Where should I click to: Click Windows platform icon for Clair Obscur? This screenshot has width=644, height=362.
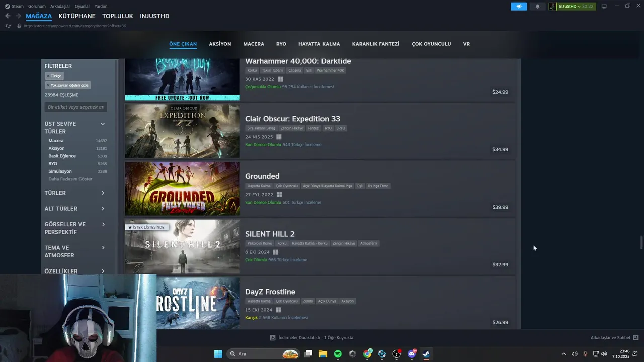coord(279,137)
